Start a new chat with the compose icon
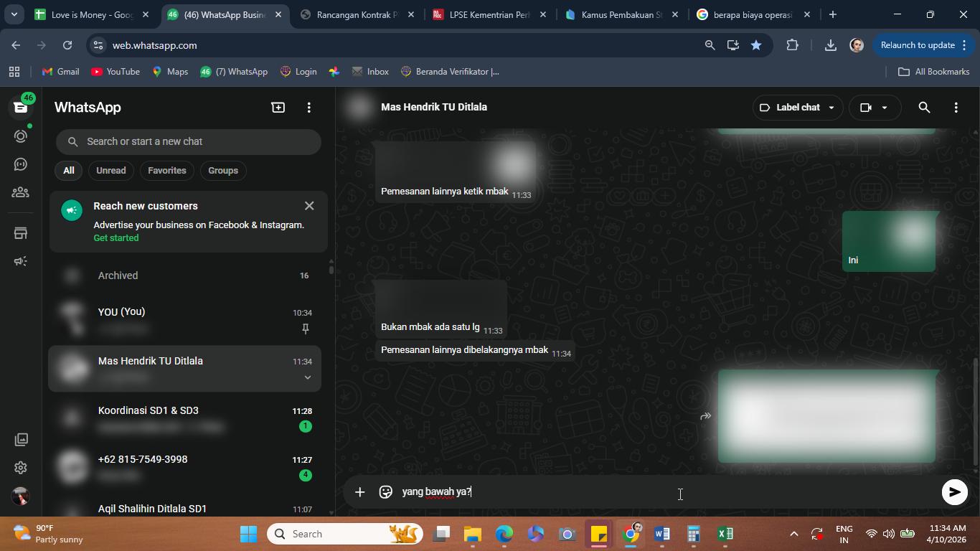The image size is (980, 551). click(x=278, y=108)
